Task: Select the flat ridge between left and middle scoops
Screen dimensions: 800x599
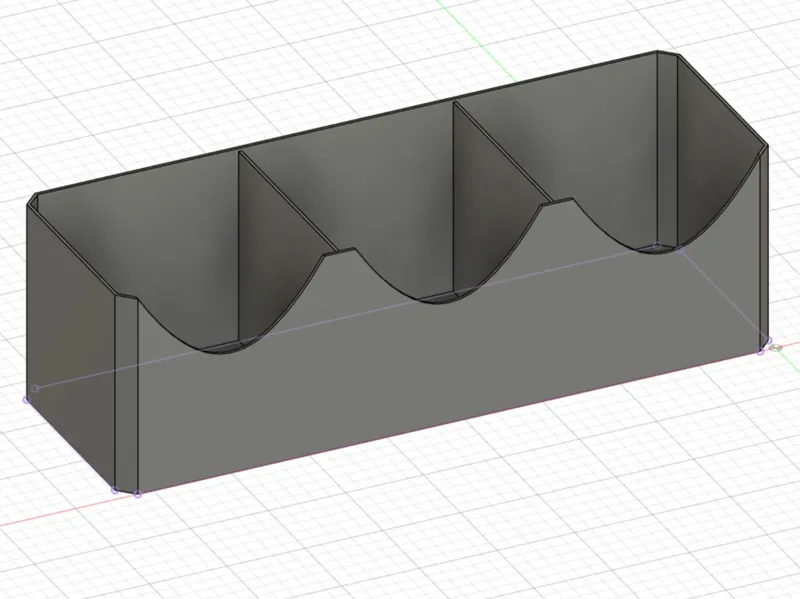Action: [341, 253]
